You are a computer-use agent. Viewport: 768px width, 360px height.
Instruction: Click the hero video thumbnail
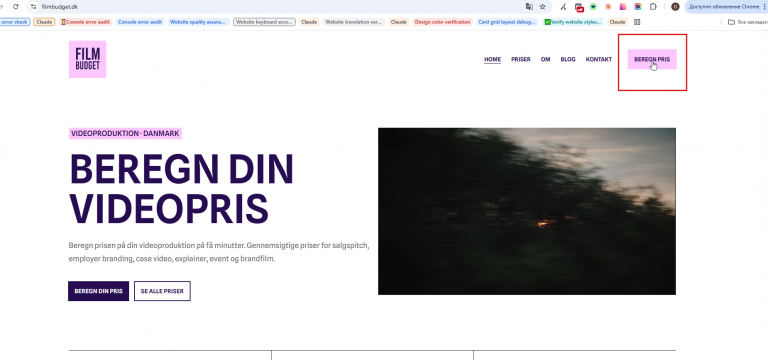coord(527,211)
